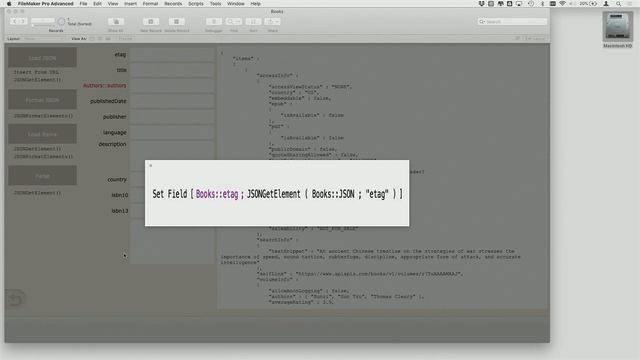Open the Script Debugger
The height and width of the screenshot is (360, 640).
(x=213, y=22)
